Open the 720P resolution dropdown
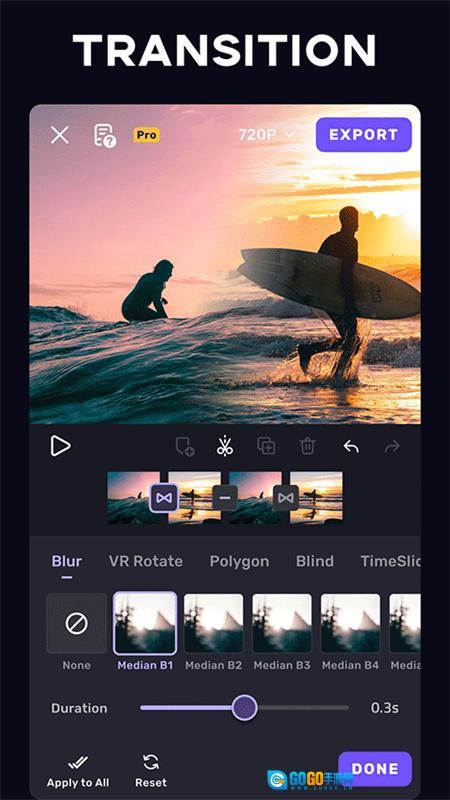The image size is (450, 800). pos(266,135)
